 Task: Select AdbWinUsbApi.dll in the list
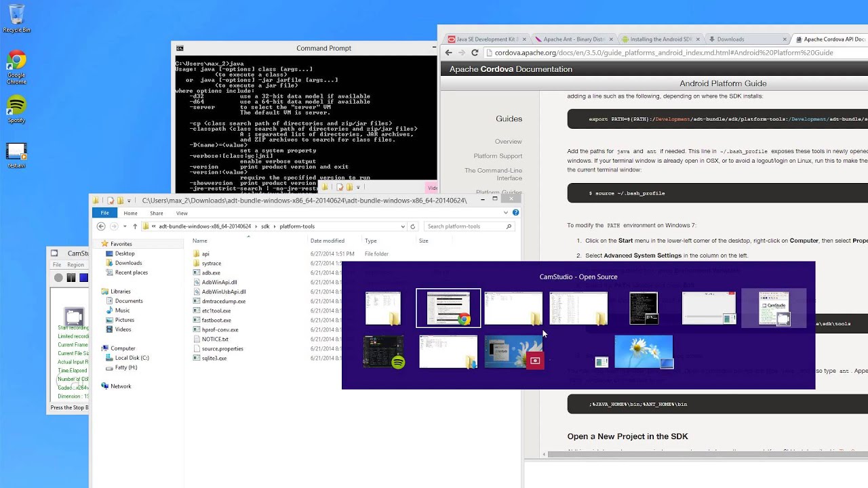point(224,292)
